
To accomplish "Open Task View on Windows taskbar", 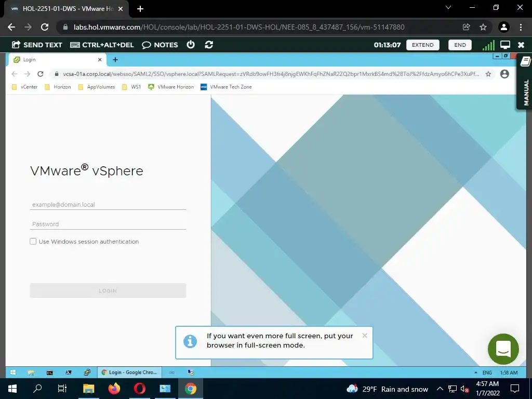I will pos(62,389).
